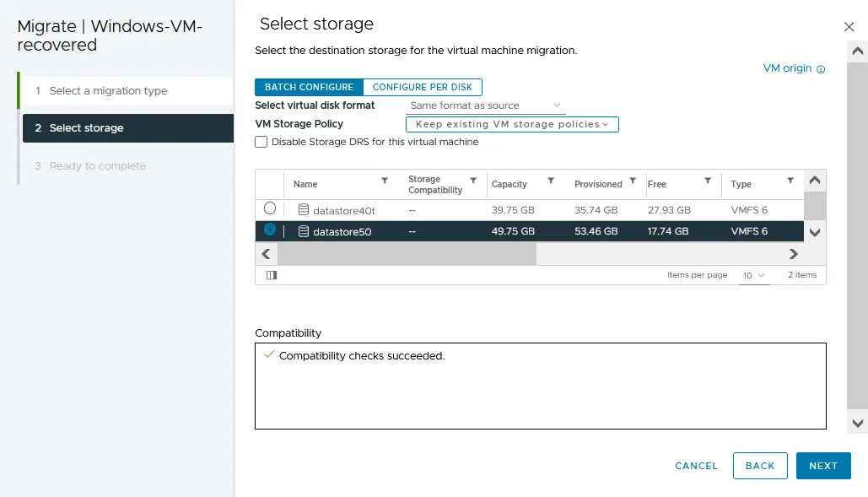Switch to the Batch Configure tab
The image size is (868, 497).
tap(309, 87)
